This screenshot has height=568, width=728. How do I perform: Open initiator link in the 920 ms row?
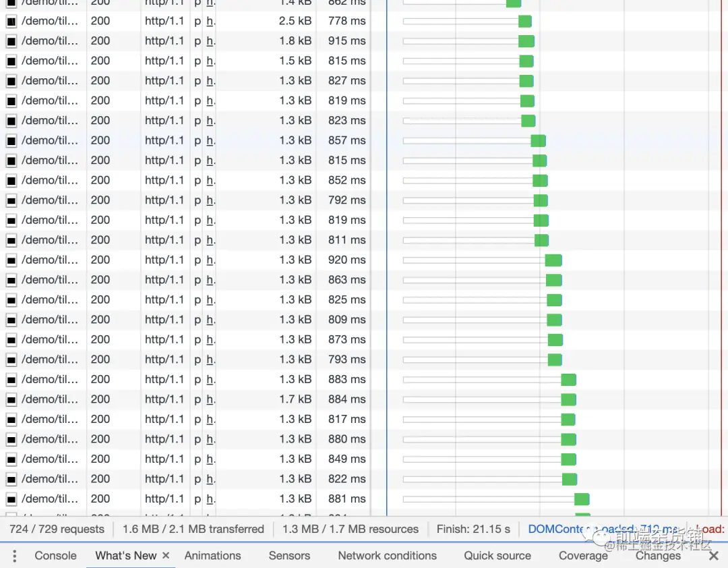point(210,260)
